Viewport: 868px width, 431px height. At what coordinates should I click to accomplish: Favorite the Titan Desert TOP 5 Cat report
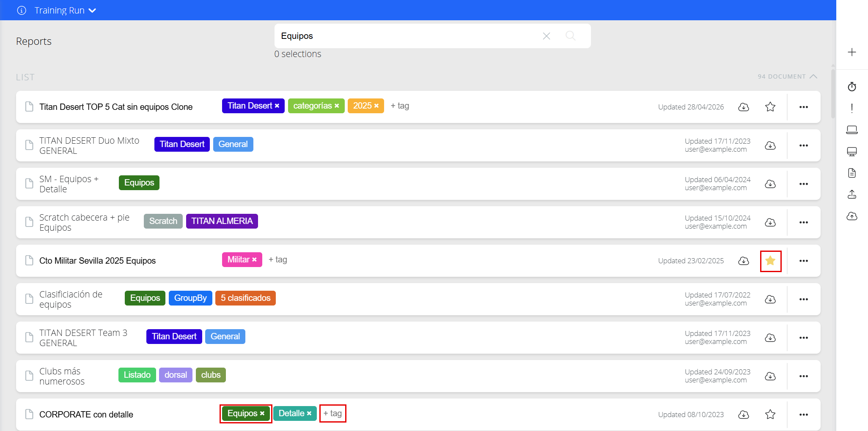coord(770,107)
